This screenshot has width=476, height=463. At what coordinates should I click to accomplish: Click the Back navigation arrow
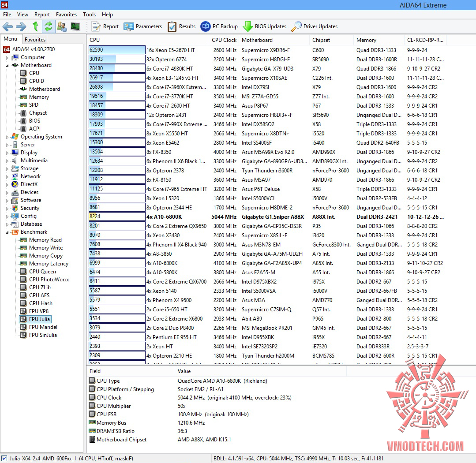coord(7,27)
